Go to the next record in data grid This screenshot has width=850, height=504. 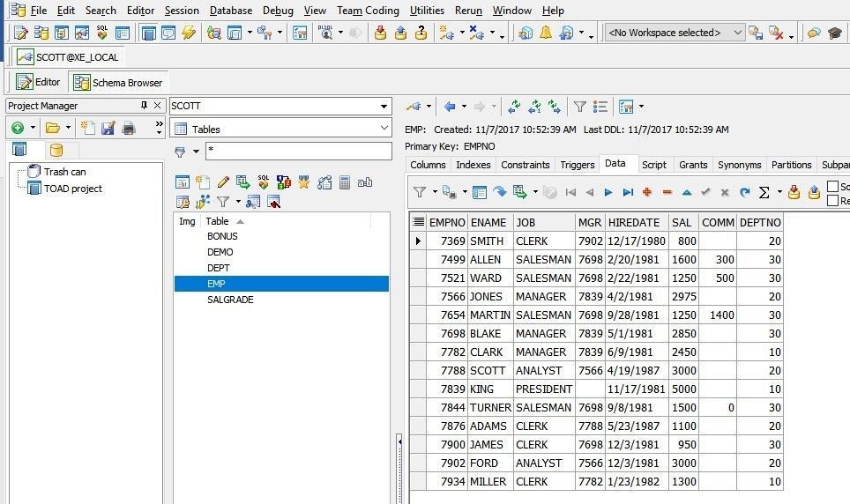click(608, 192)
